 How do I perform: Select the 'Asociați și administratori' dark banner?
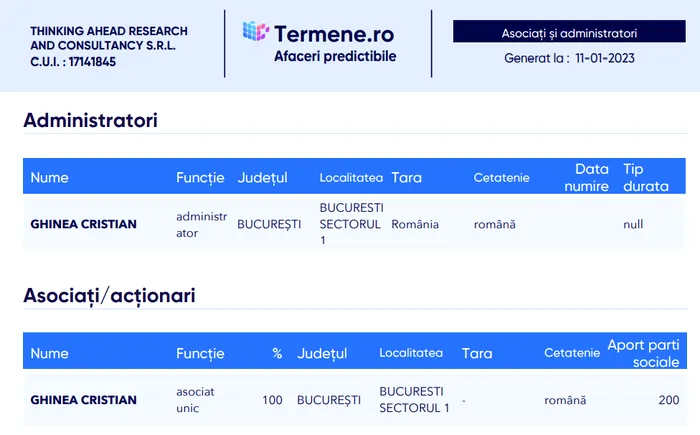[x=569, y=33]
